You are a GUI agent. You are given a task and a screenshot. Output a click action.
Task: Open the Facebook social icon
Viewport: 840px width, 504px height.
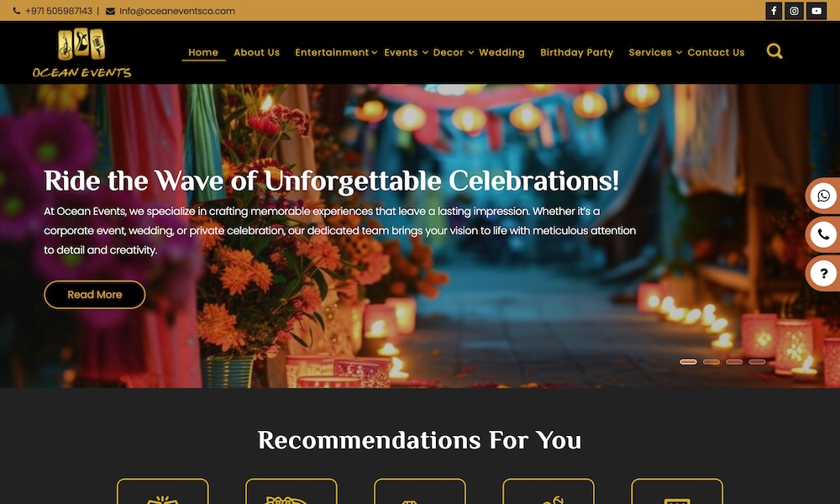tap(774, 11)
